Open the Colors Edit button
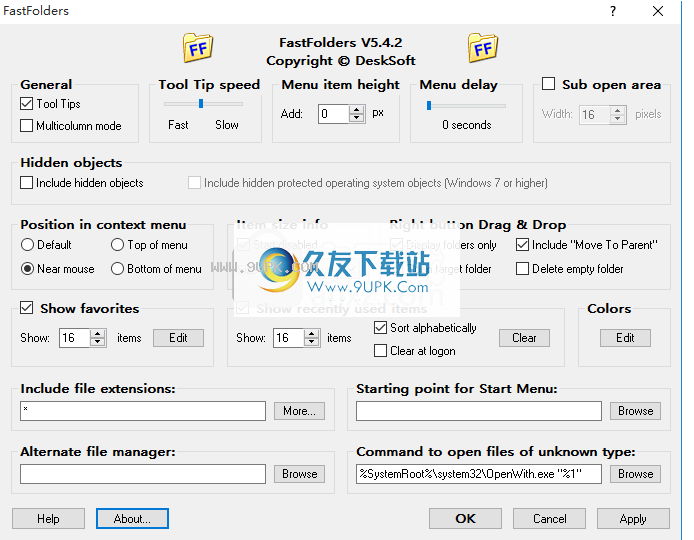Image resolution: width=694 pixels, height=540 pixels. tap(625, 338)
